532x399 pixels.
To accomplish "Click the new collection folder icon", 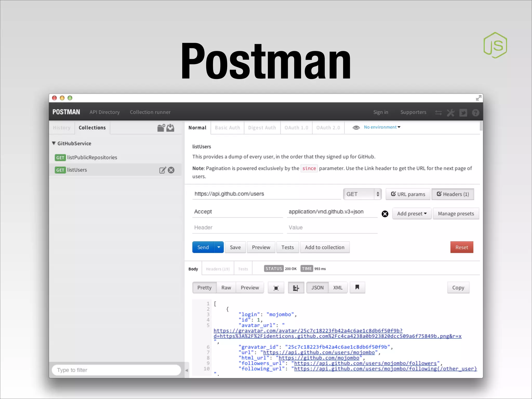I will (161, 128).
